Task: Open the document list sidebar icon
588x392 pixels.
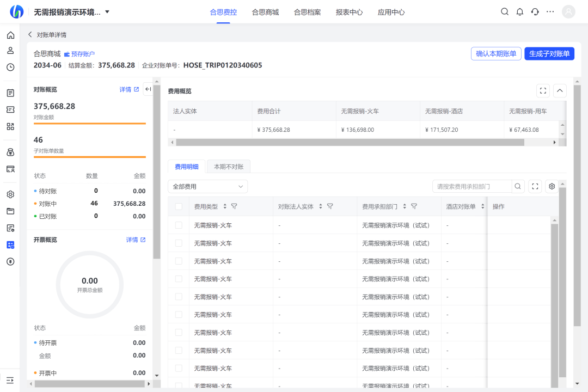Action: [10, 93]
